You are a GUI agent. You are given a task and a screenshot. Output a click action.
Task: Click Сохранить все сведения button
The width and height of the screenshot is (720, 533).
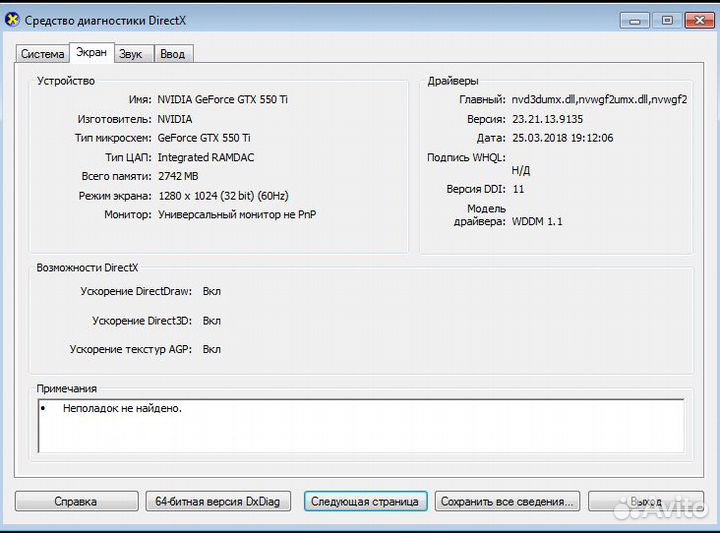pos(507,502)
